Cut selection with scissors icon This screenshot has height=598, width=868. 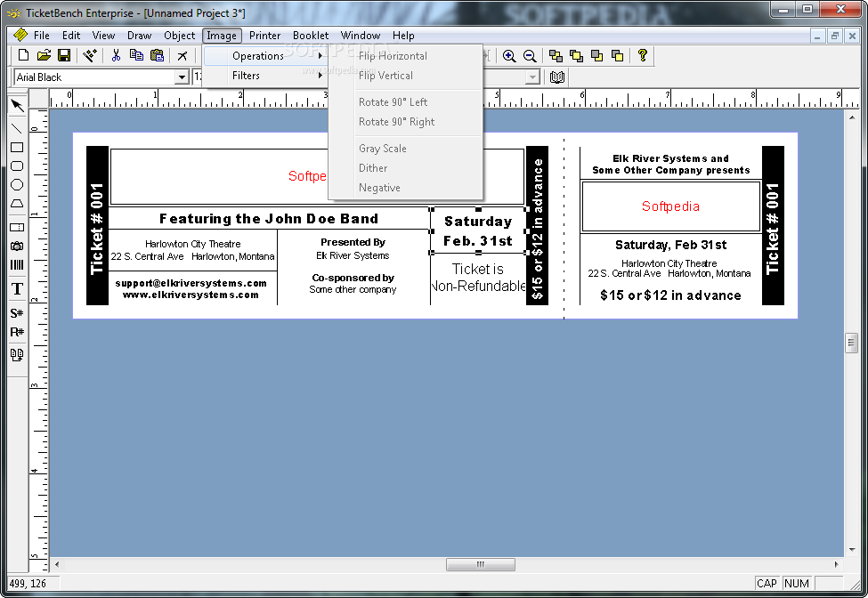pos(116,55)
